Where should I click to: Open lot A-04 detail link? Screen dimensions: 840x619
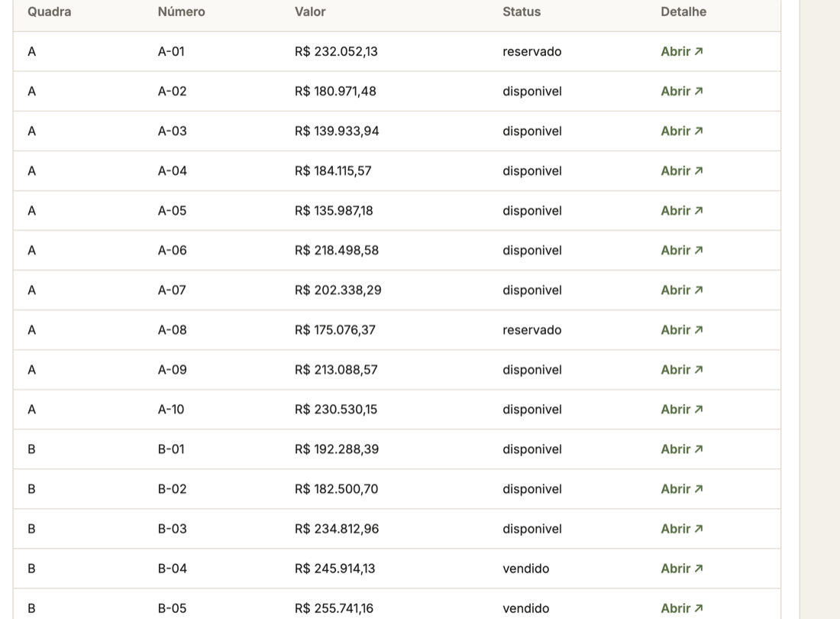681,171
